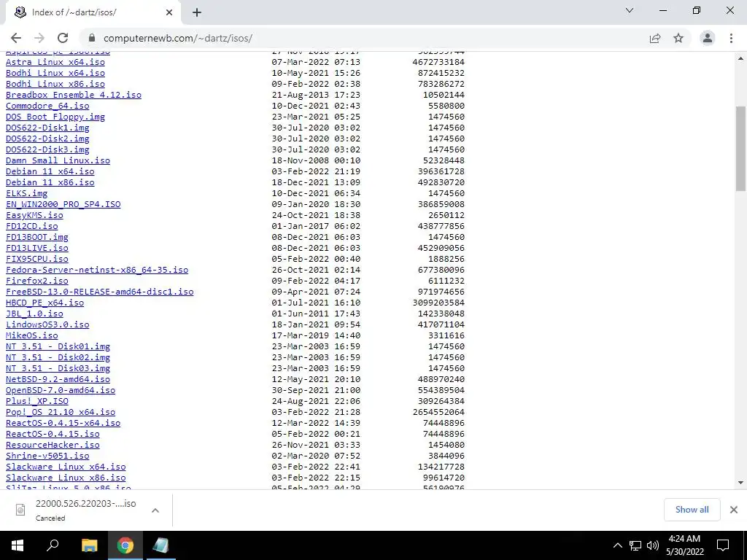Open the volume control

pyautogui.click(x=652, y=545)
